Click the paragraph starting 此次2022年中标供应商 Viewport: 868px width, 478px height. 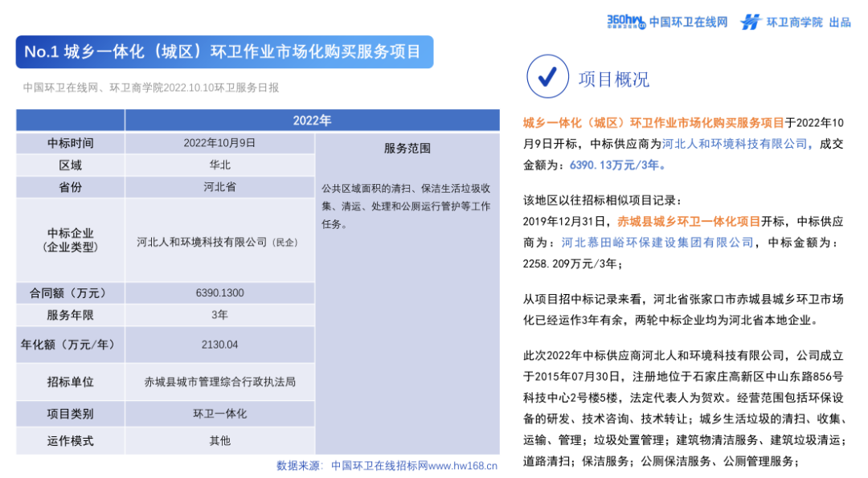pyautogui.click(x=684, y=408)
